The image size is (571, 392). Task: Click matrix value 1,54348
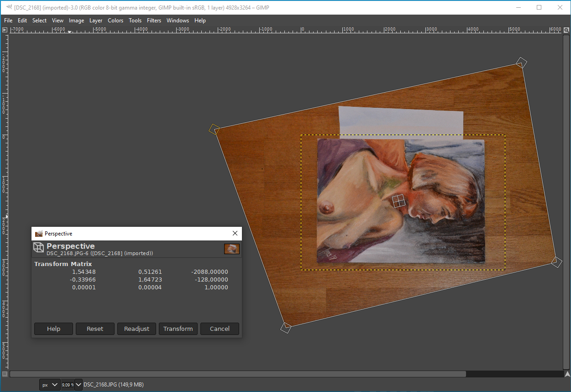pos(84,272)
